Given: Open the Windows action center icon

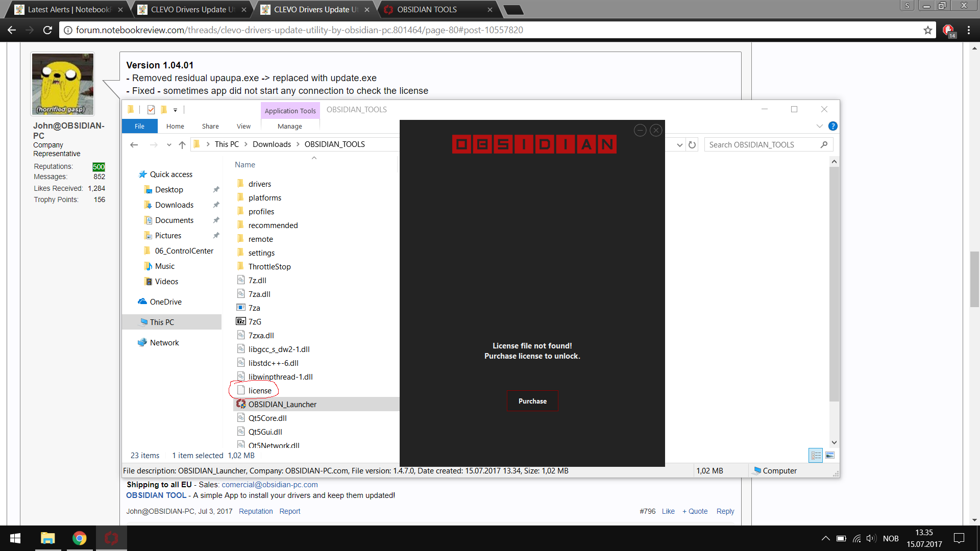Looking at the screenshot, I should tap(959, 538).
